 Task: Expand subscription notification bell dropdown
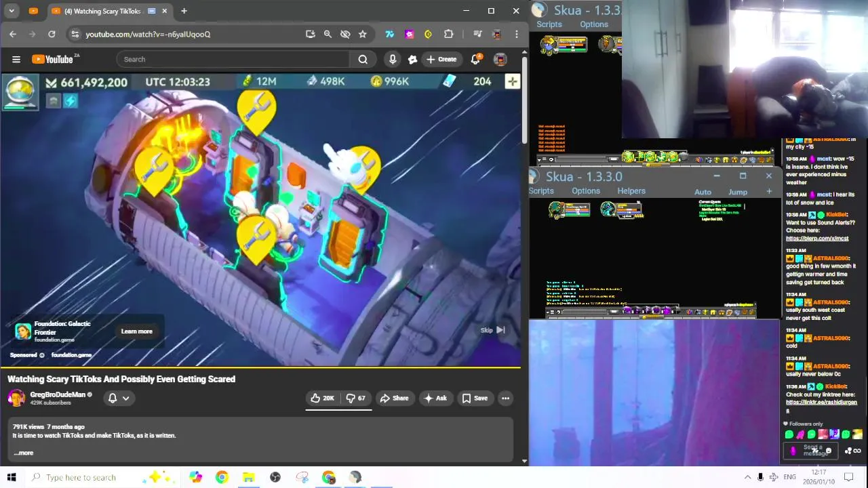pyautogui.click(x=119, y=399)
